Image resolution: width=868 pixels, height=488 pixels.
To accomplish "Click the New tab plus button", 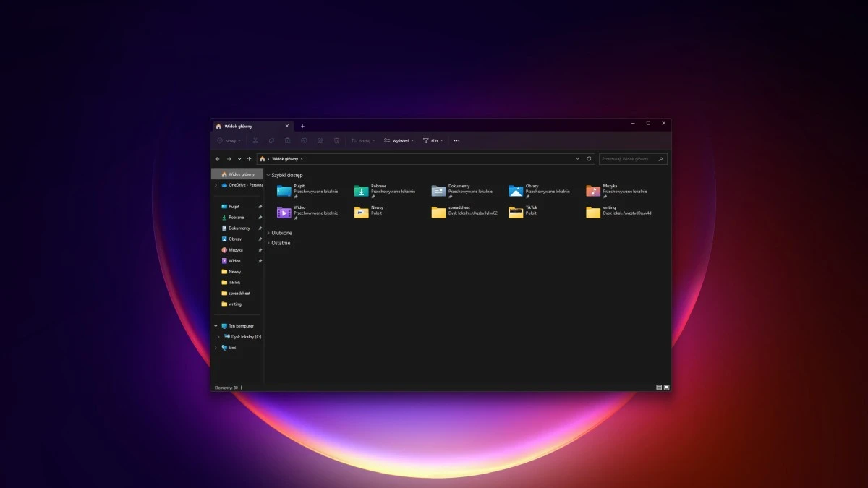I will [302, 125].
